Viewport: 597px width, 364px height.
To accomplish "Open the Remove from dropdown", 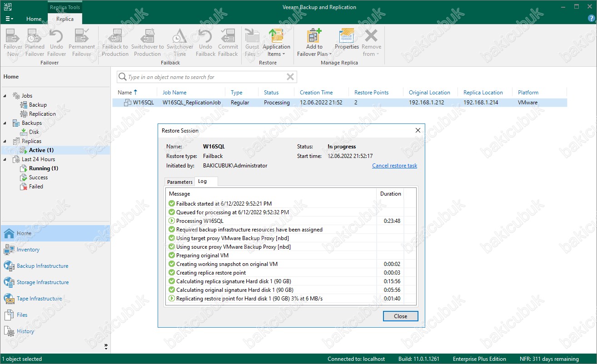I will point(371,42).
